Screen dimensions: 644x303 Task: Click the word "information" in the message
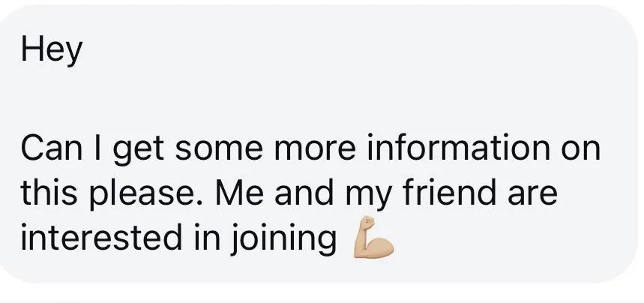tap(458, 148)
